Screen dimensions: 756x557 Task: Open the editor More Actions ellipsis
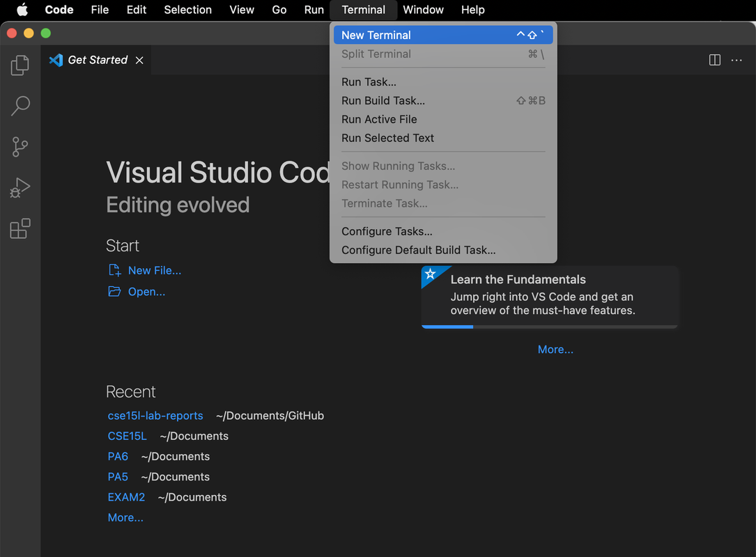[736, 60]
